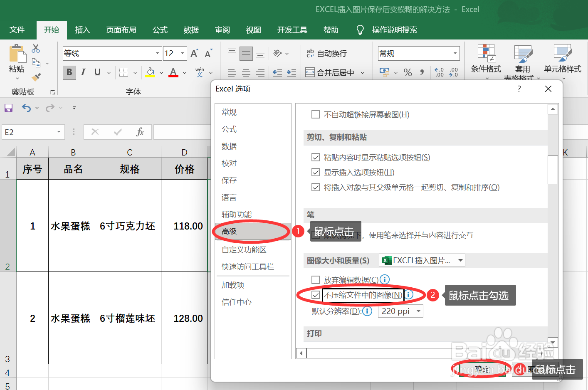Viewport: 588px width, 390px height.
Task: Select 高级 in options sidebar
Action: pos(253,231)
